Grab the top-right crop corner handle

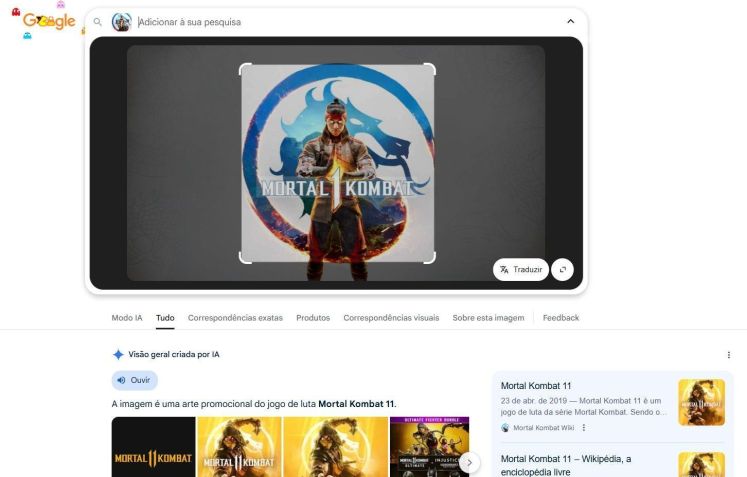coord(431,69)
